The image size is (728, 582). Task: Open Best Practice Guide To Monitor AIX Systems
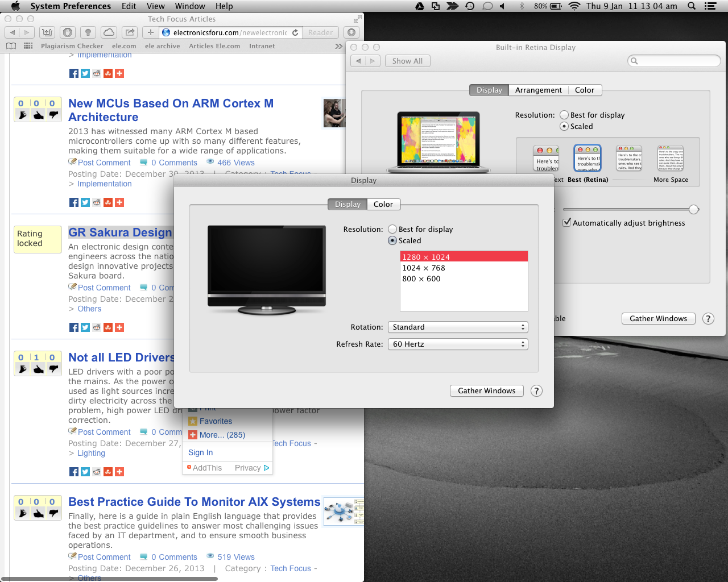195,502
